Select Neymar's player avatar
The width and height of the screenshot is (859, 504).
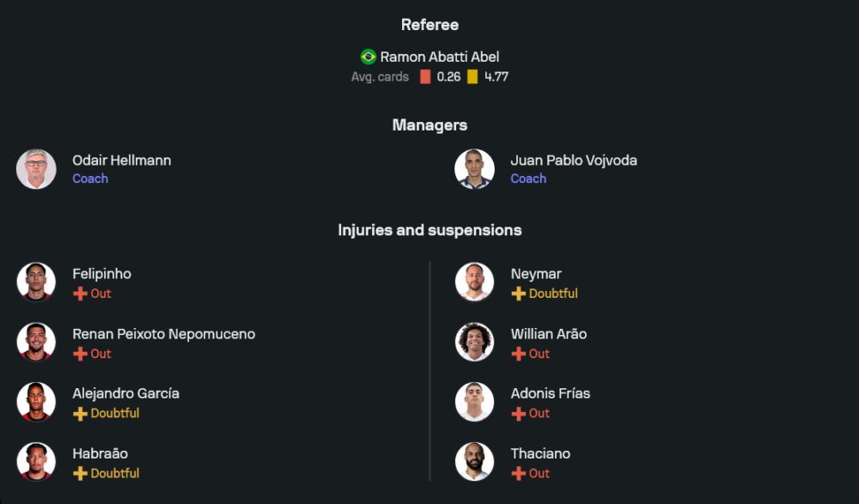point(474,282)
